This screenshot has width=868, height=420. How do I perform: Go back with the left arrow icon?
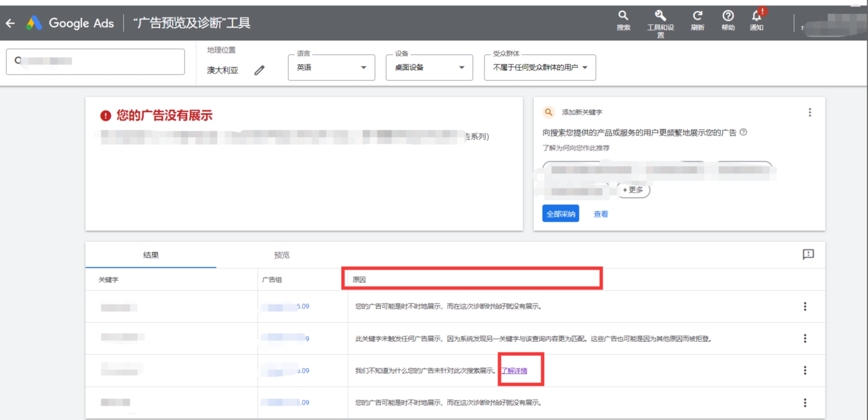10,23
